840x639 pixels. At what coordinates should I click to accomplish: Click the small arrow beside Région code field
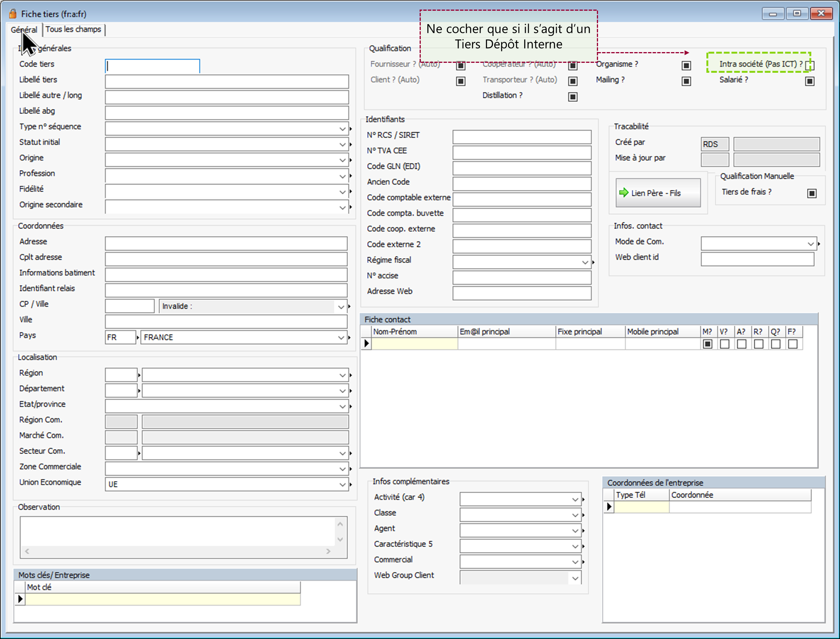tap(139, 375)
